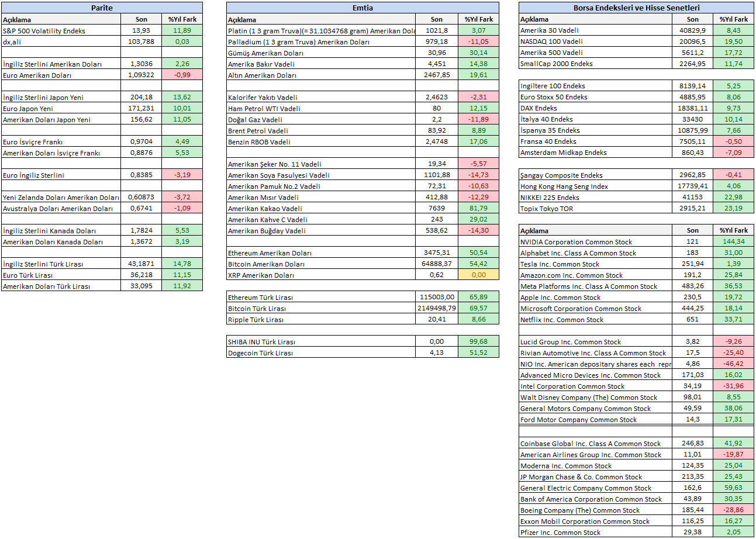This screenshot has width=756, height=539.
Task: Select the Brent Petrol Vadeli label
Action: [x=321, y=130]
